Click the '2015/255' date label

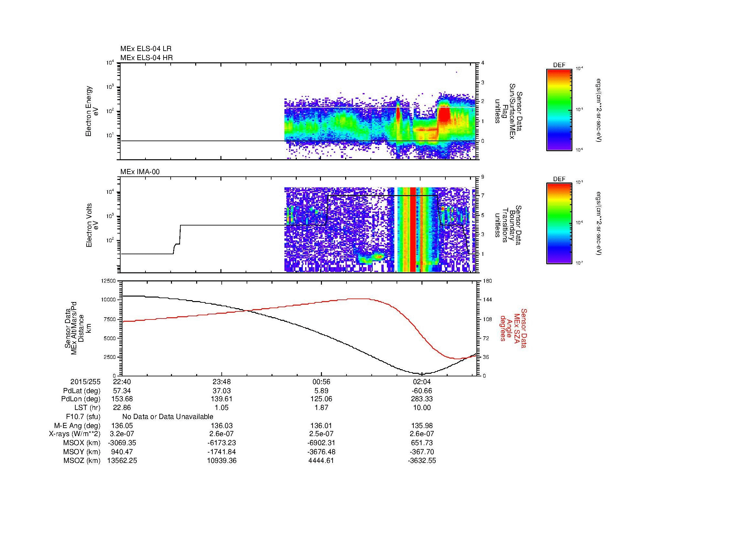(x=85, y=382)
